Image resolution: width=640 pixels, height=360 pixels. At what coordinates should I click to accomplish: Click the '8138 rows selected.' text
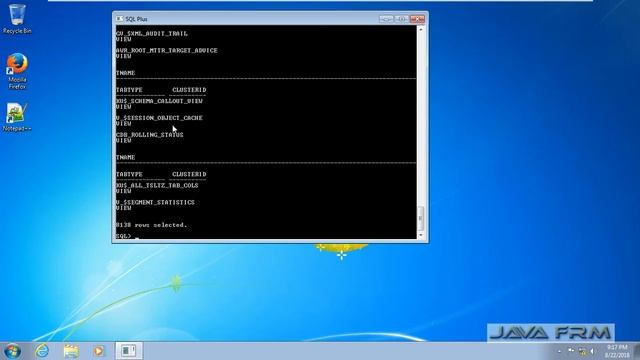click(151, 225)
